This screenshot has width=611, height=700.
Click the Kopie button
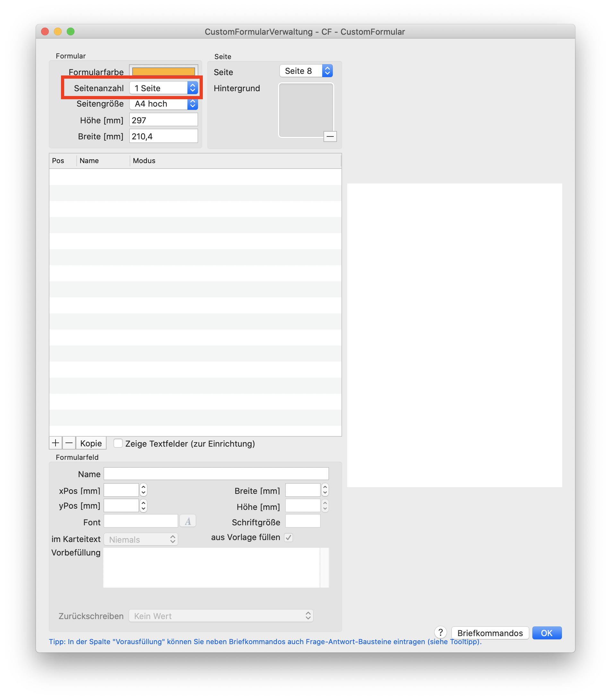pyautogui.click(x=91, y=443)
